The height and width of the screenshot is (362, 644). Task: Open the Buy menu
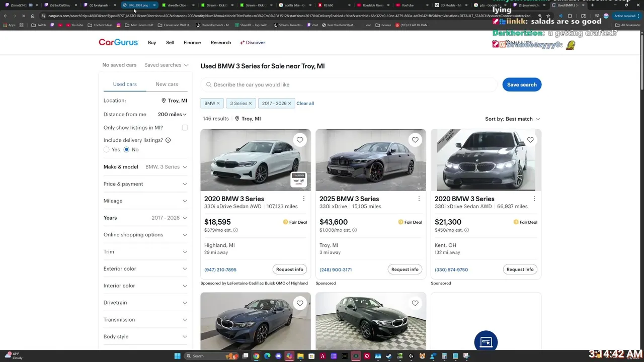(152, 43)
